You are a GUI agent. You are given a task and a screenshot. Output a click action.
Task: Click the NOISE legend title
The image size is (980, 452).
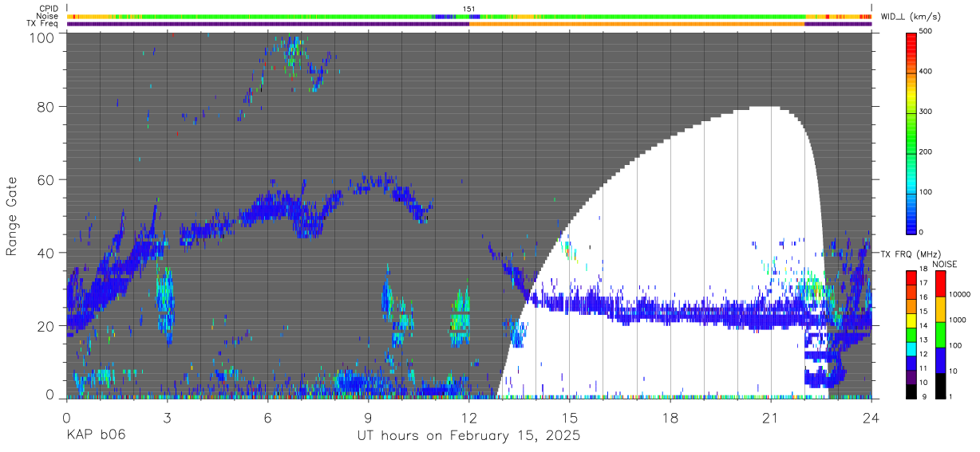[944, 264]
